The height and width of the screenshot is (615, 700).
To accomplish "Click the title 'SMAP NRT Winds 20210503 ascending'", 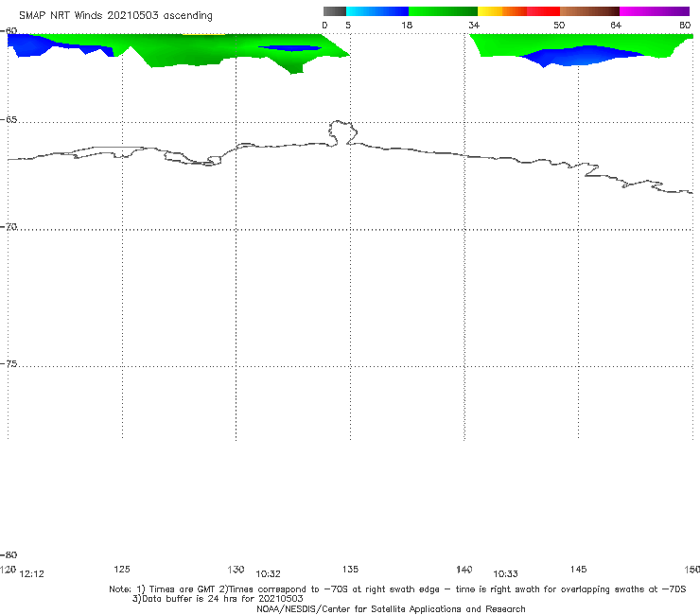I will (x=115, y=15).
